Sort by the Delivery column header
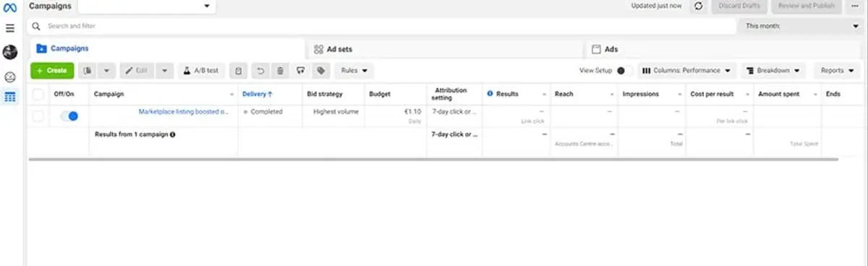 click(257, 94)
